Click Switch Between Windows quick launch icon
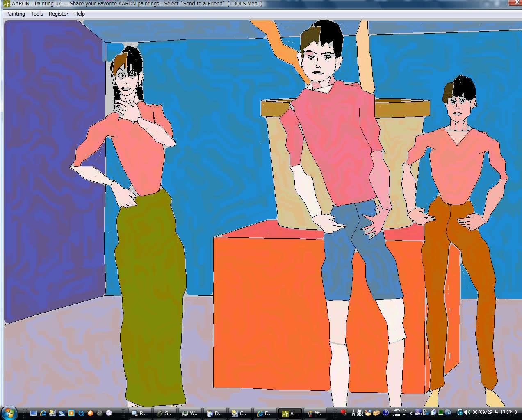 tap(62, 413)
